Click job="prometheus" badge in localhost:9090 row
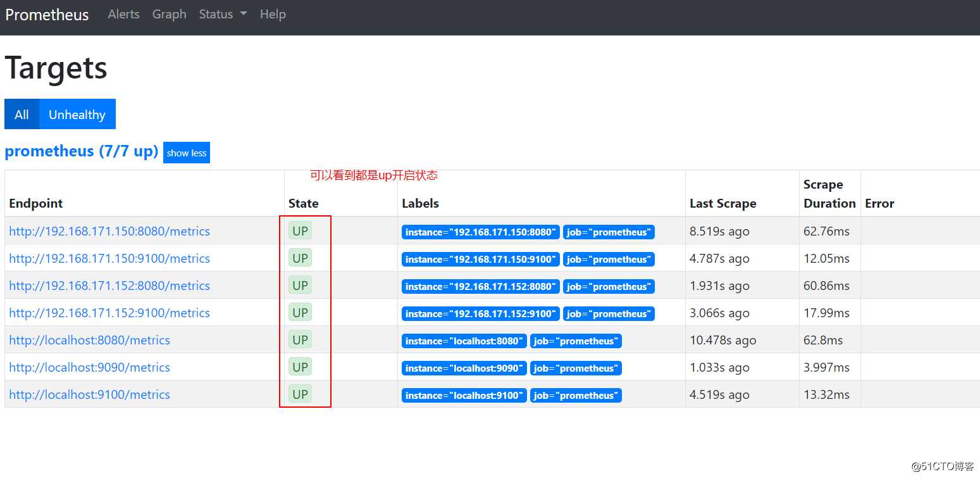The width and height of the screenshot is (980, 478). (576, 368)
